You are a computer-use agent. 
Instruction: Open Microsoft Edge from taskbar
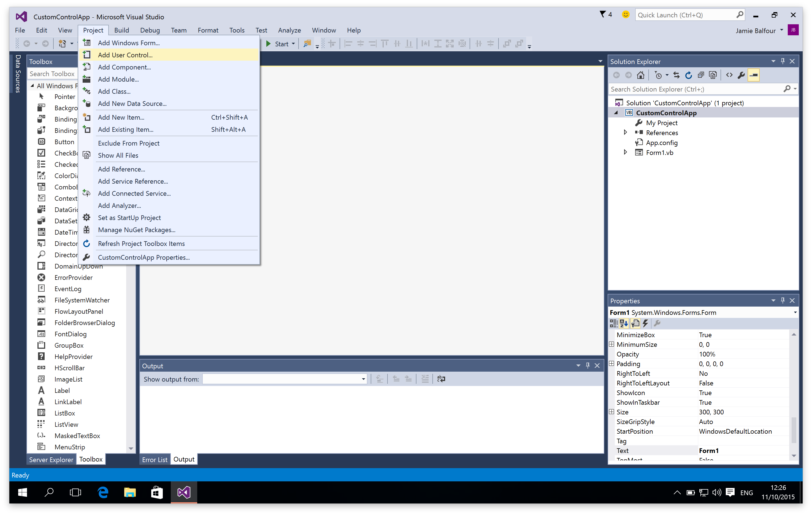(x=103, y=492)
